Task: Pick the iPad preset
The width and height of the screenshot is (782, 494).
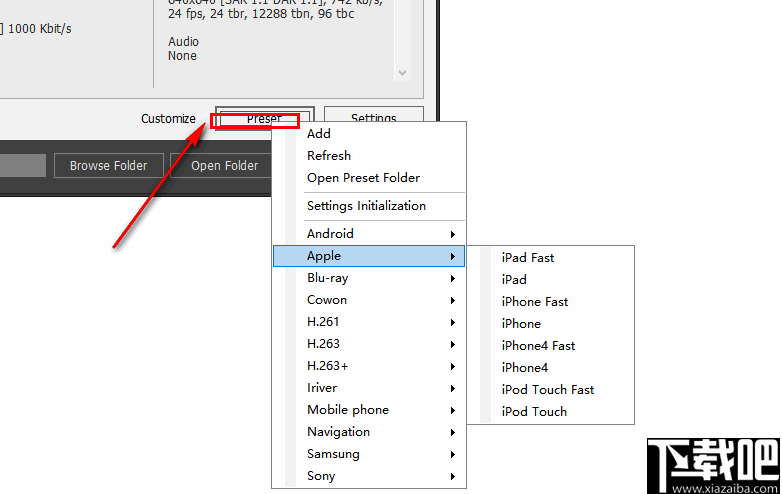Action: 551,280
